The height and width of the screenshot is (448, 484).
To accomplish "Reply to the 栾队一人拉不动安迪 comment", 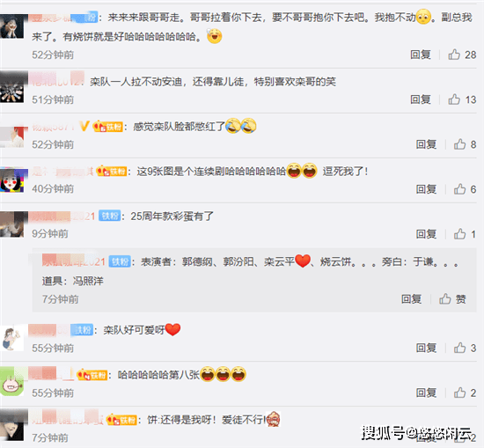I will 421,99.
